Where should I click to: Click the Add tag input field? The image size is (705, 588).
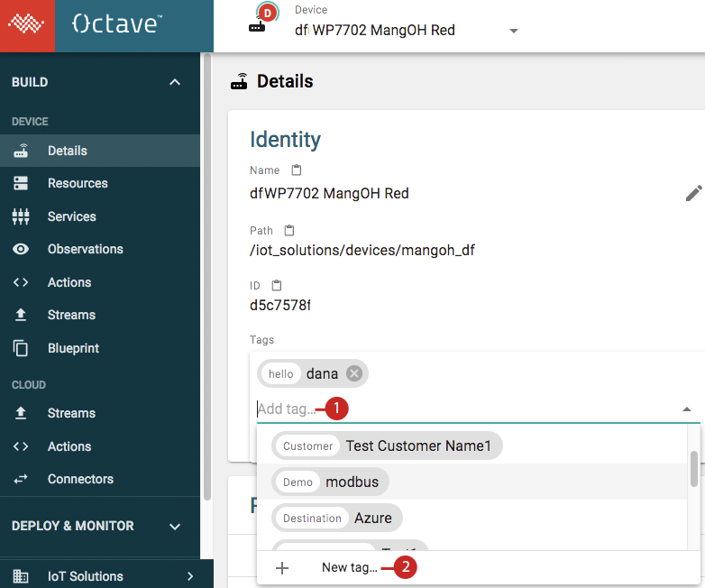tap(468, 409)
